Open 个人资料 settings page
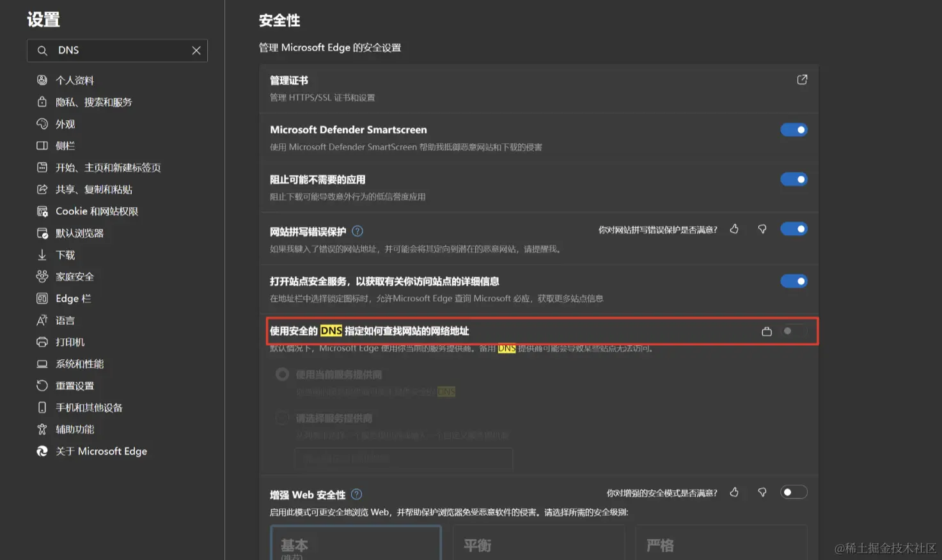Screen dimensions: 942x560 (75, 80)
